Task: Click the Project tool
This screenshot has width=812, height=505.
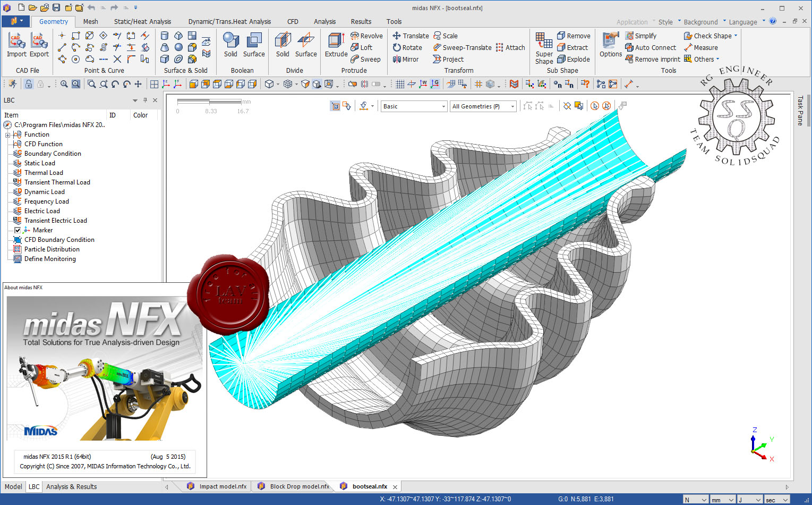Action: click(x=448, y=59)
